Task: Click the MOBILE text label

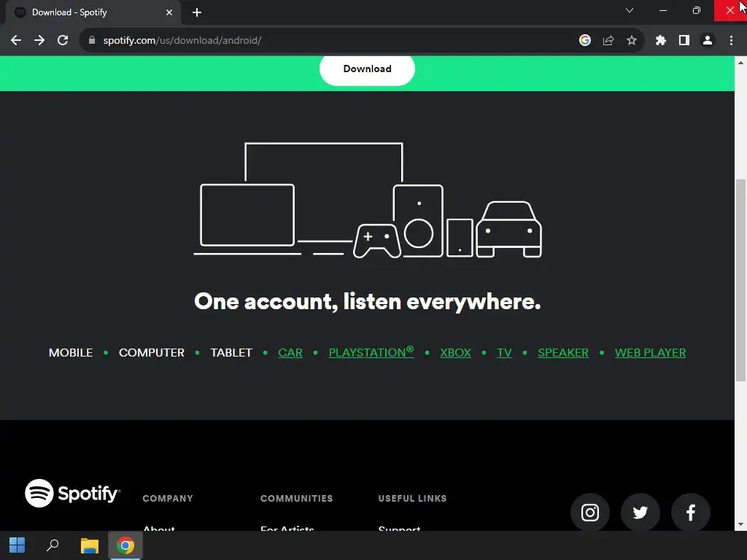Action: [71, 353]
